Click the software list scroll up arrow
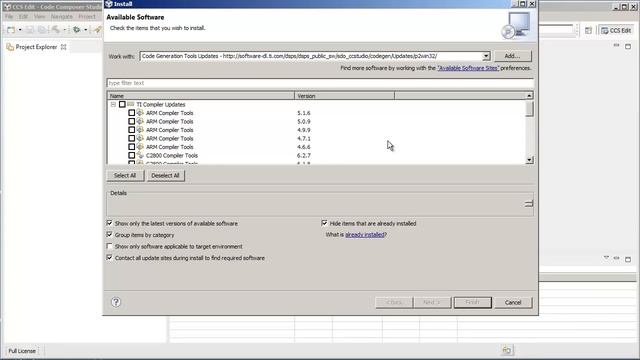 coord(529,96)
